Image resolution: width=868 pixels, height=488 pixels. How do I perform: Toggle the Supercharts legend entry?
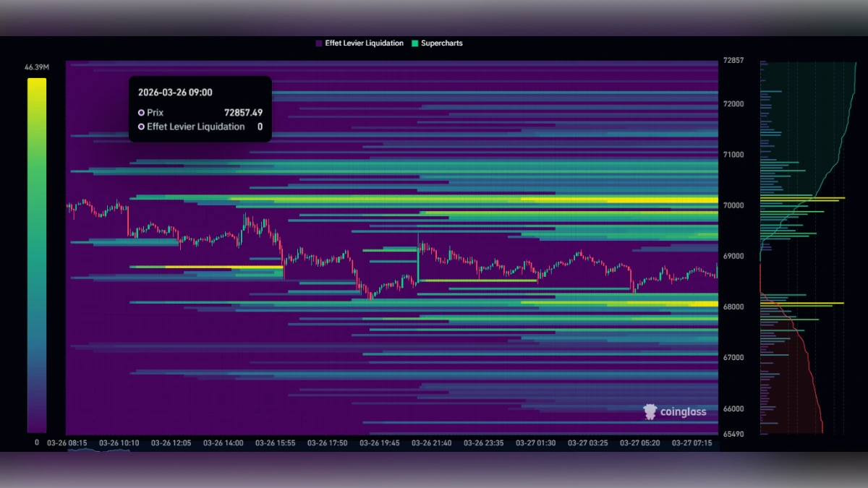437,43
